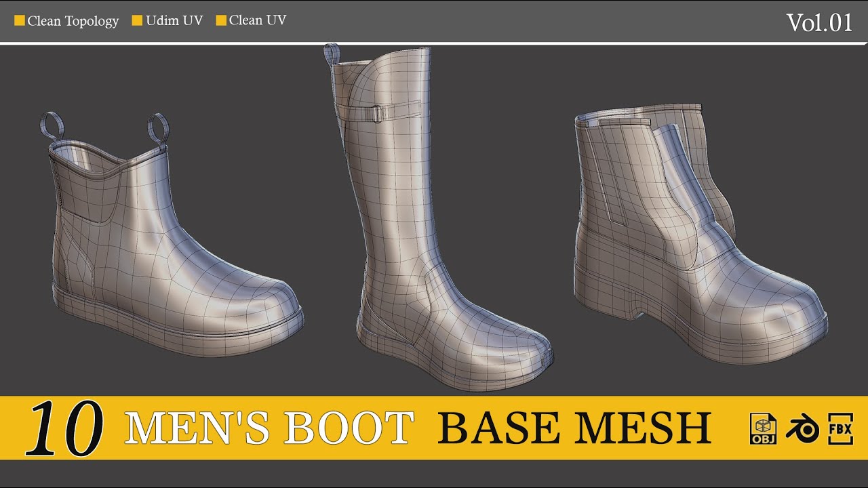The image size is (868, 488).
Task: Click the "Clean UV" label
Action: point(258,20)
